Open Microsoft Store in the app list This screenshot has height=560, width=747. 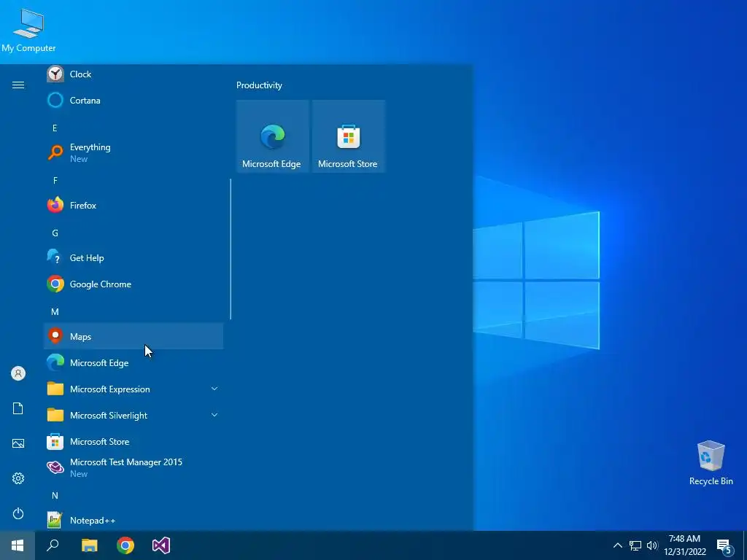(133, 442)
